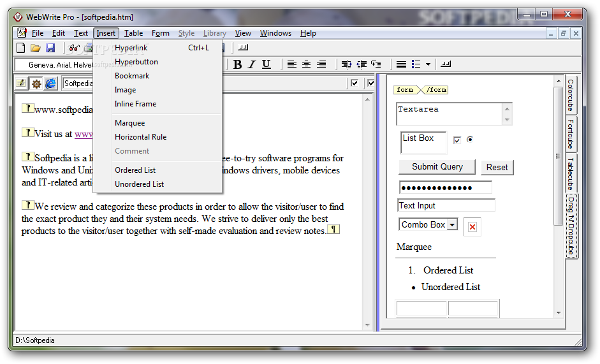
Task: Open the View menu
Action: coord(243,33)
